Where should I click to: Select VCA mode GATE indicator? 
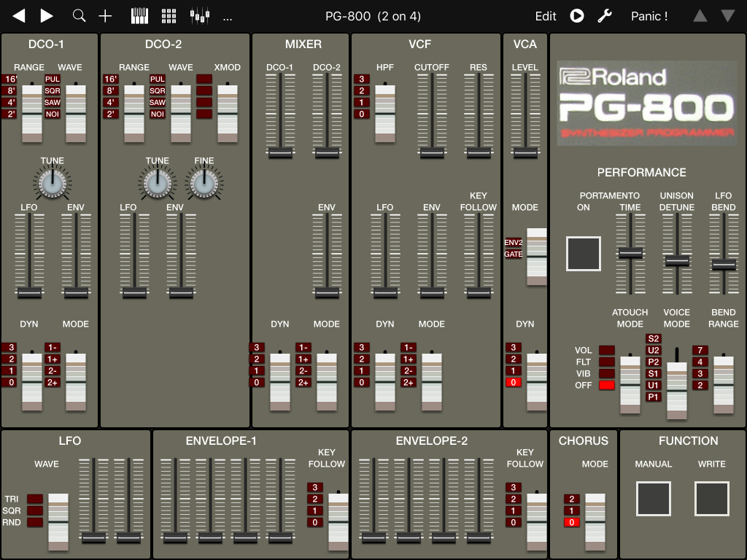513,254
